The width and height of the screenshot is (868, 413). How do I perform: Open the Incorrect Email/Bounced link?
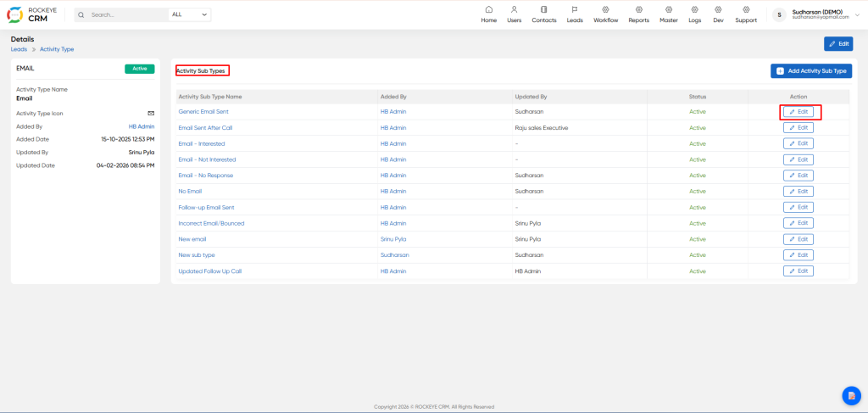click(x=211, y=223)
